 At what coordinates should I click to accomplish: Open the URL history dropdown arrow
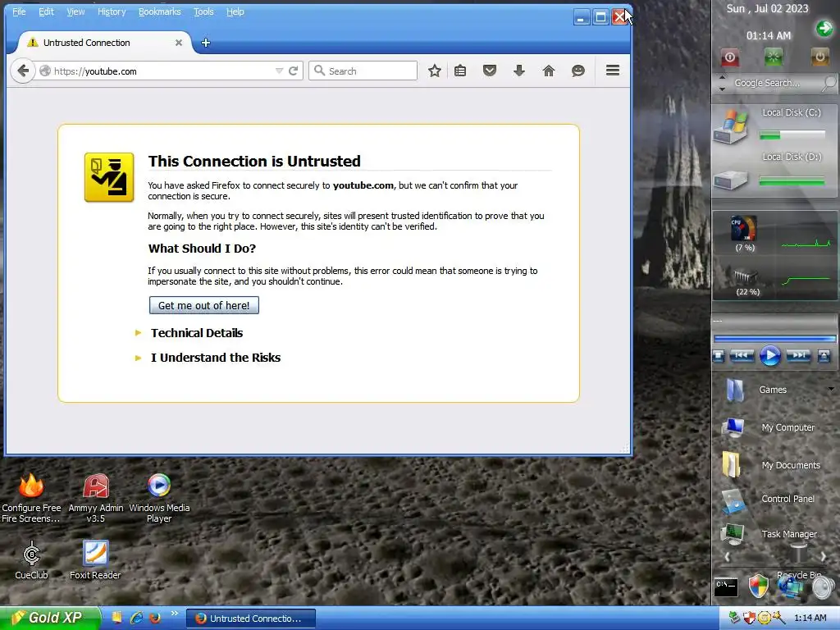pyautogui.click(x=279, y=71)
